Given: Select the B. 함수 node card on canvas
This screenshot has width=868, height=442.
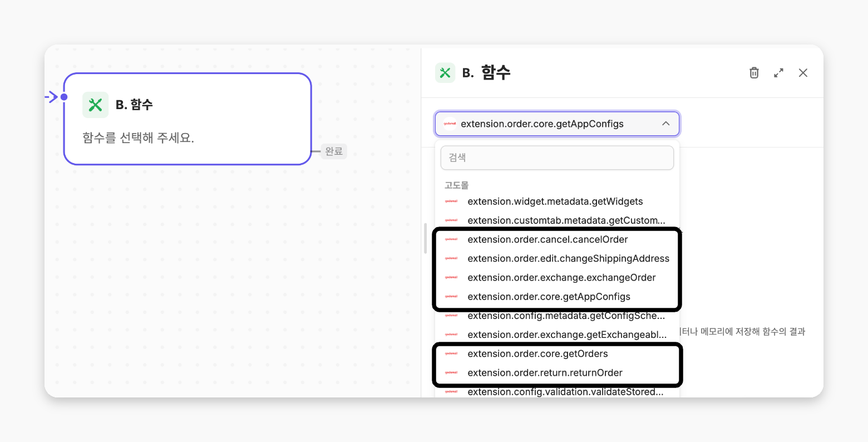Looking at the screenshot, I should pyautogui.click(x=188, y=119).
